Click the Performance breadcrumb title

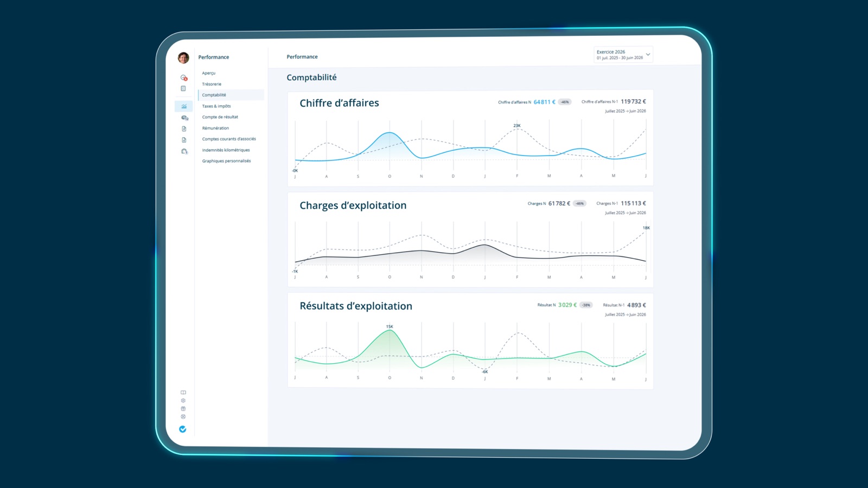point(302,57)
